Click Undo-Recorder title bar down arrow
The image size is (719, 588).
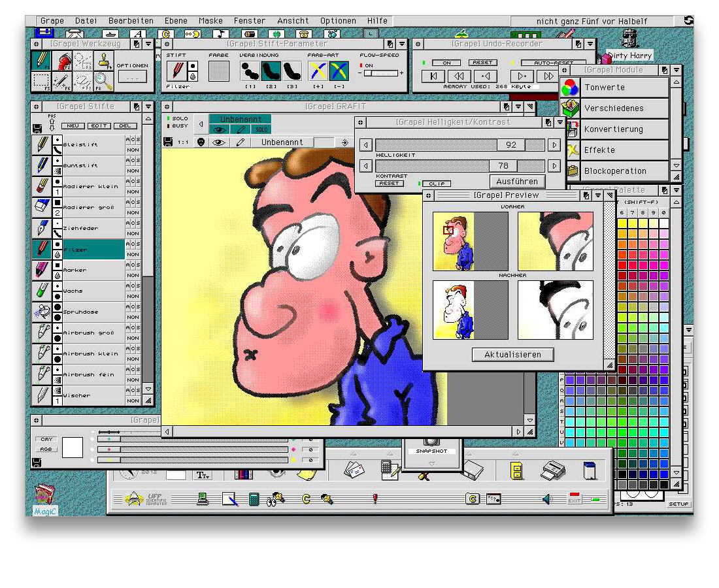click(590, 44)
